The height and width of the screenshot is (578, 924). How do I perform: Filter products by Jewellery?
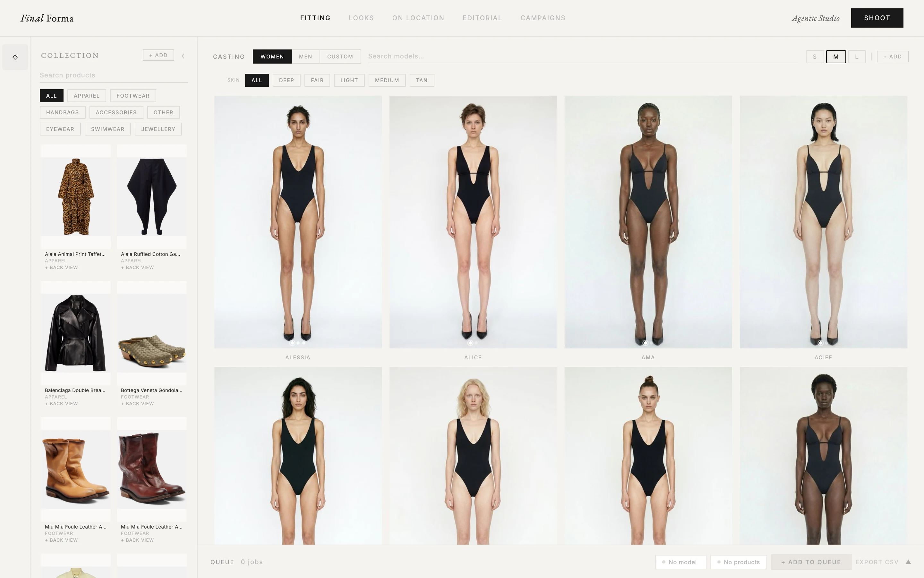(158, 129)
